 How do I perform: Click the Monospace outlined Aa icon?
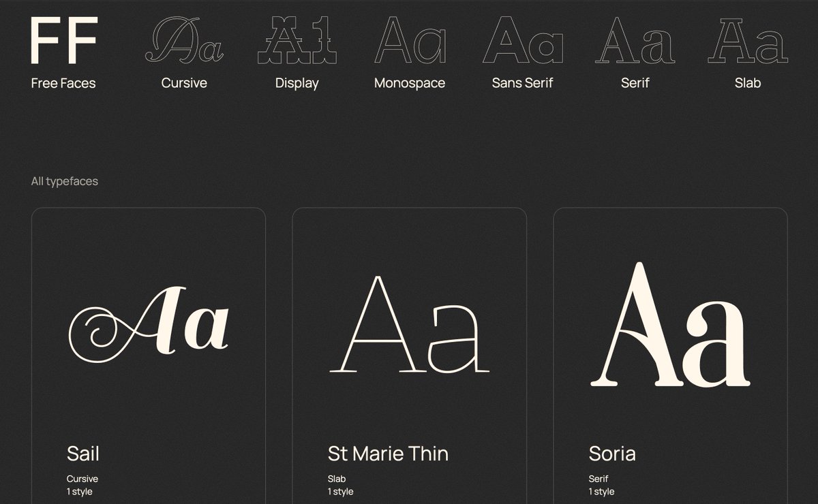(x=410, y=41)
